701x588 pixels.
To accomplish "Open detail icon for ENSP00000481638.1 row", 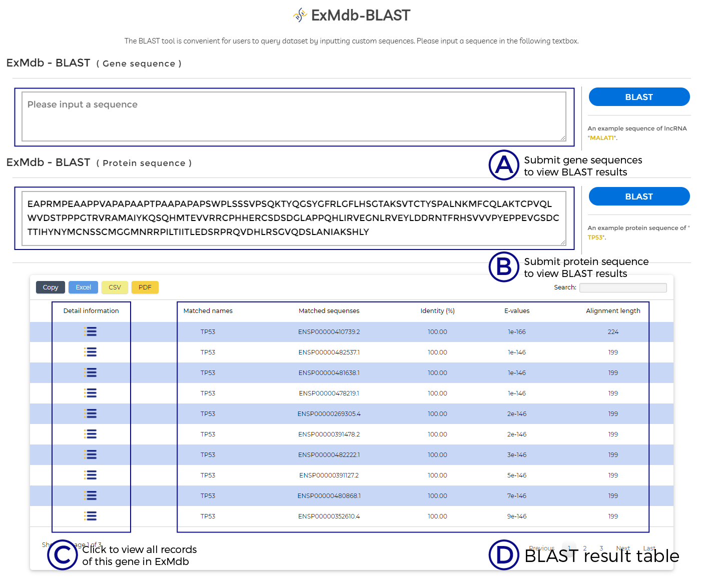I will (91, 372).
